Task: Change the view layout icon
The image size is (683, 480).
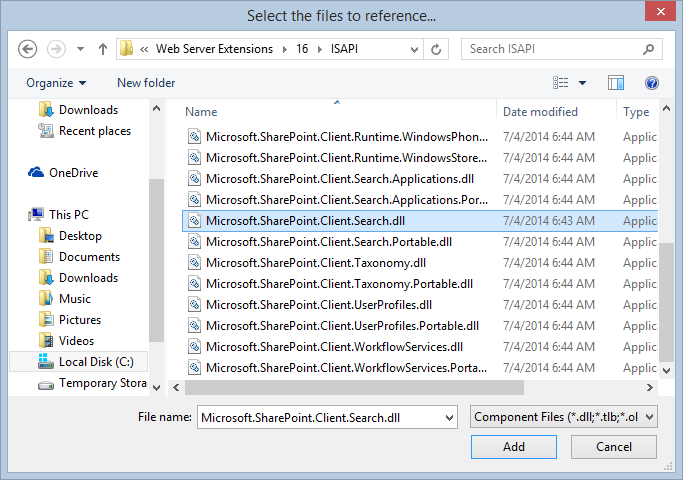Action: (x=561, y=83)
